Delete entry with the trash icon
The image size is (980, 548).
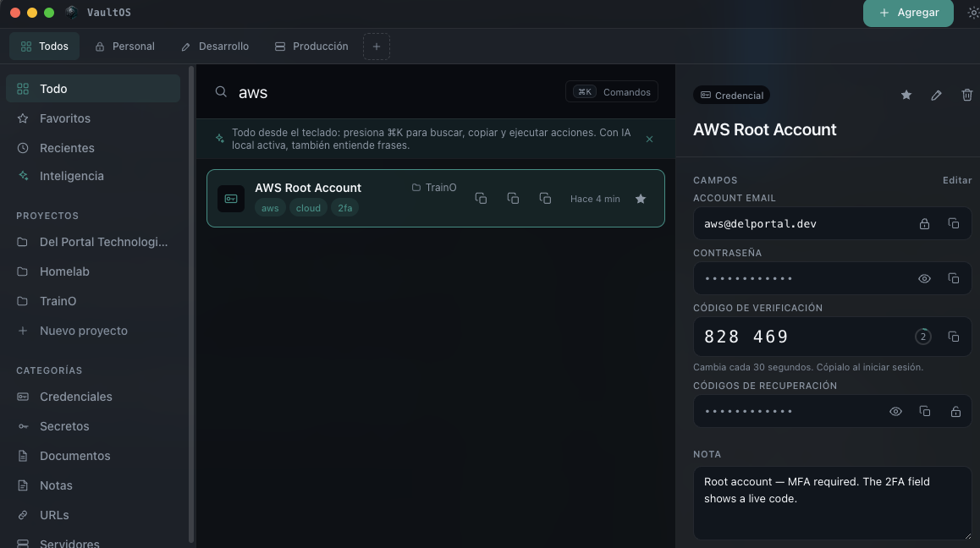[966, 95]
